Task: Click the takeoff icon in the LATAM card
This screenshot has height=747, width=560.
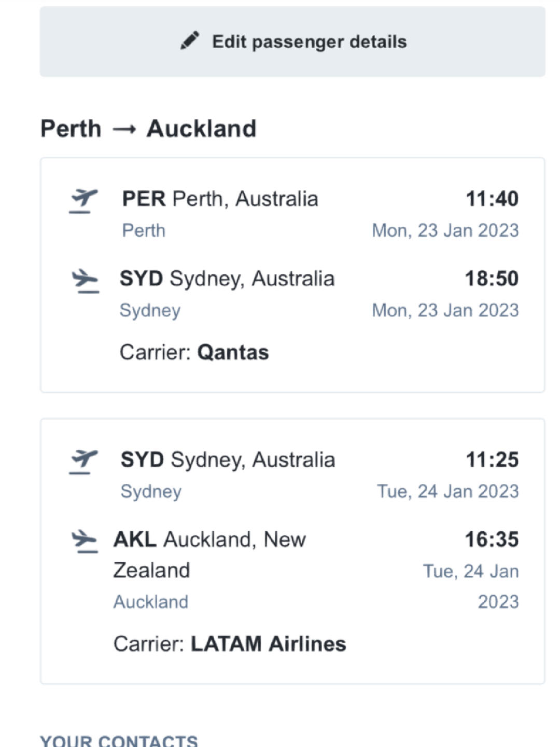Action: pyautogui.click(x=83, y=462)
